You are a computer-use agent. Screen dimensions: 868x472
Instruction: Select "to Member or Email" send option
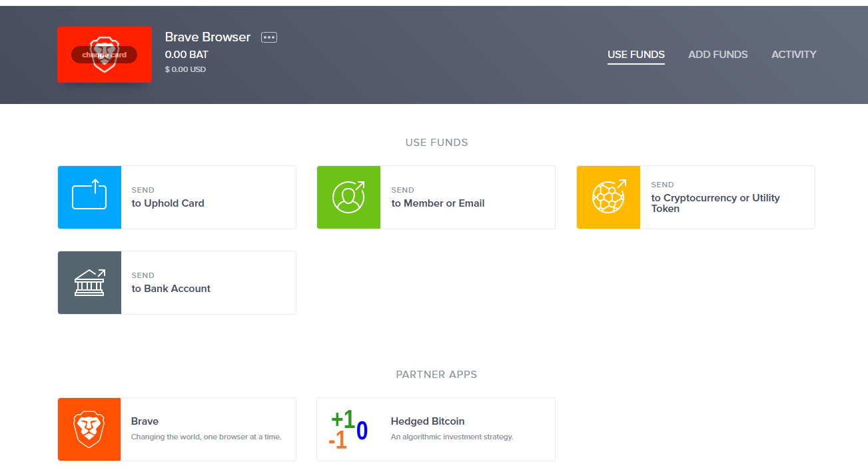pyautogui.click(x=438, y=203)
